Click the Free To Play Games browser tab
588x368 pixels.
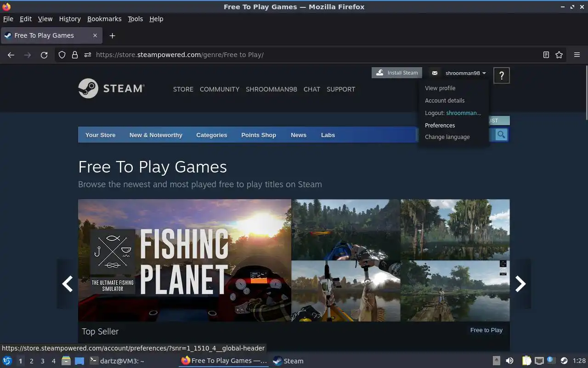pyautogui.click(x=51, y=35)
